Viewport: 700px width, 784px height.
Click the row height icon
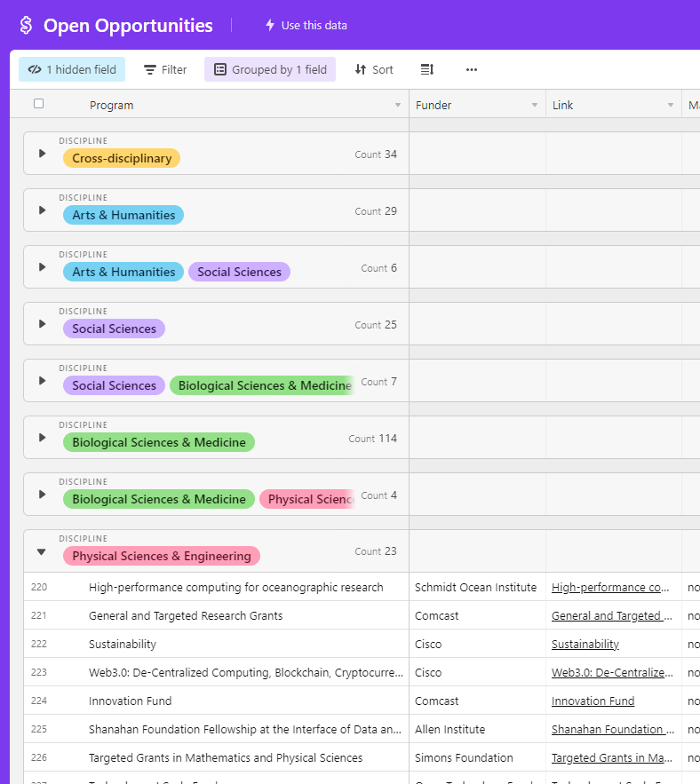click(427, 69)
